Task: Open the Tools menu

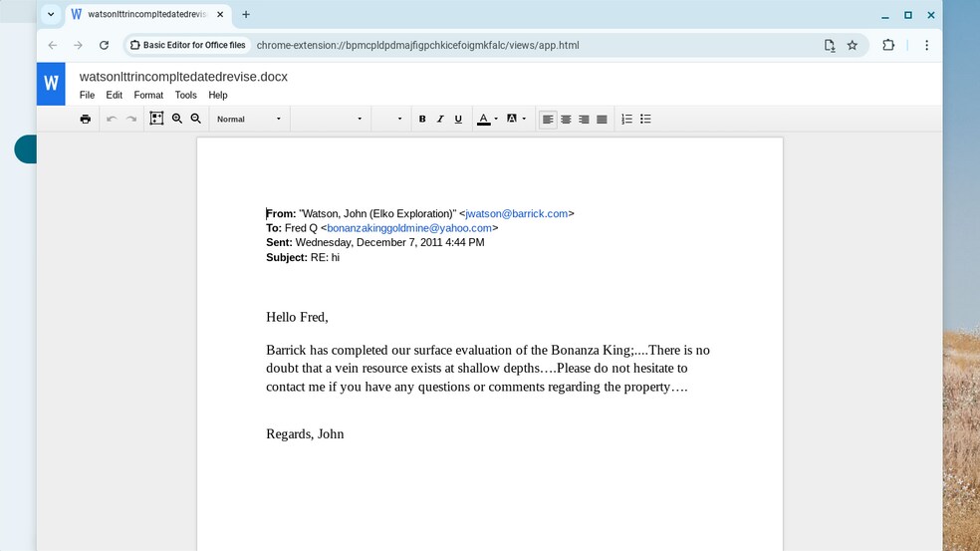Action: point(185,95)
